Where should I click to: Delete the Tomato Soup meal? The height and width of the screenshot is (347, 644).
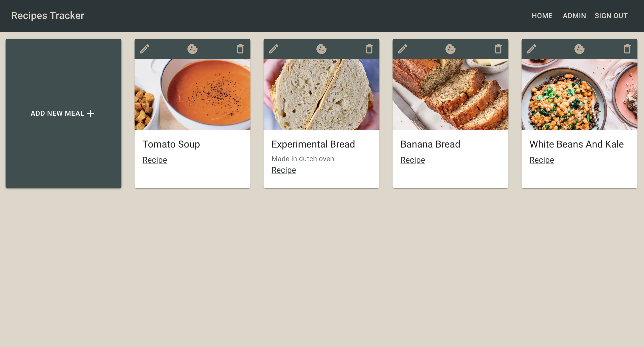coord(240,49)
